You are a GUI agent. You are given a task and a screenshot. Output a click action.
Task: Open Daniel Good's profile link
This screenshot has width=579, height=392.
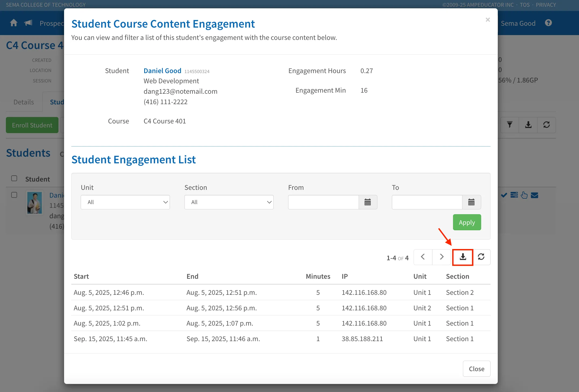(x=162, y=71)
